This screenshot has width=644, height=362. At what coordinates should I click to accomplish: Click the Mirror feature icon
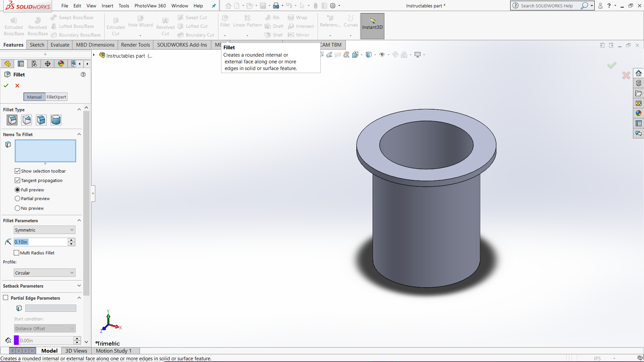pyautogui.click(x=291, y=35)
